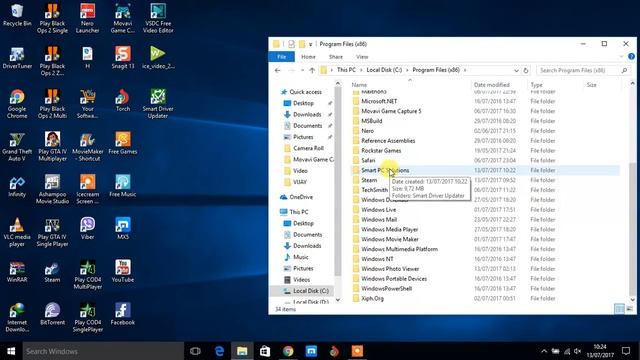
Task: Select Local Disk (C:) in navigation pane
Action: coord(311,291)
